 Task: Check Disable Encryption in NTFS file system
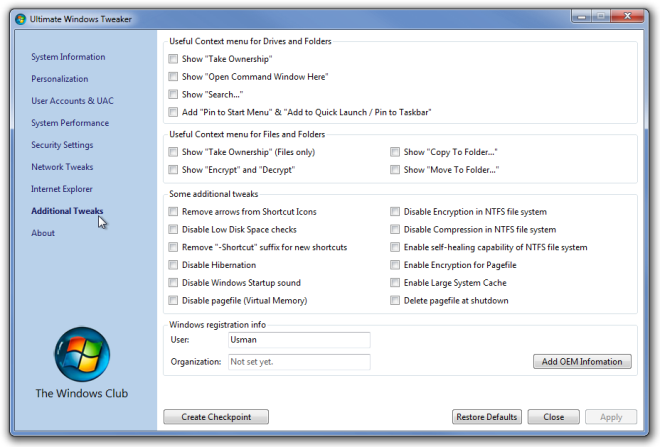pos(395,212)
